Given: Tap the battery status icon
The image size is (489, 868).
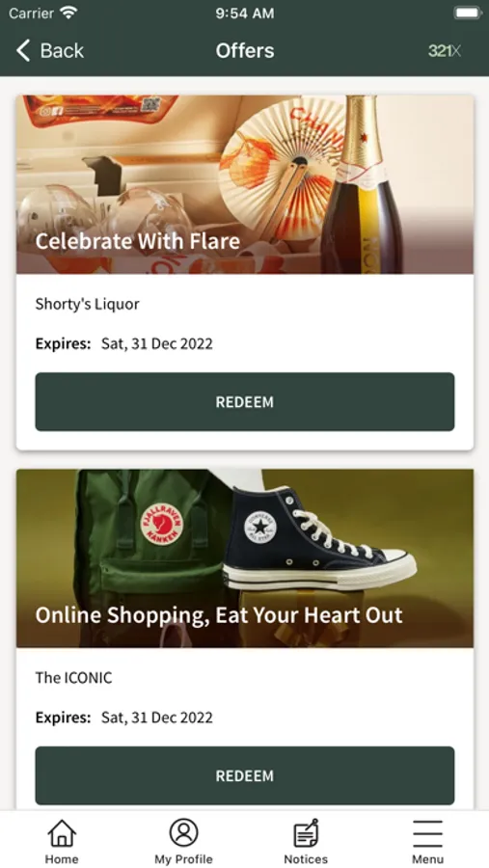Looking at the screenshot, I should [468, 13].
